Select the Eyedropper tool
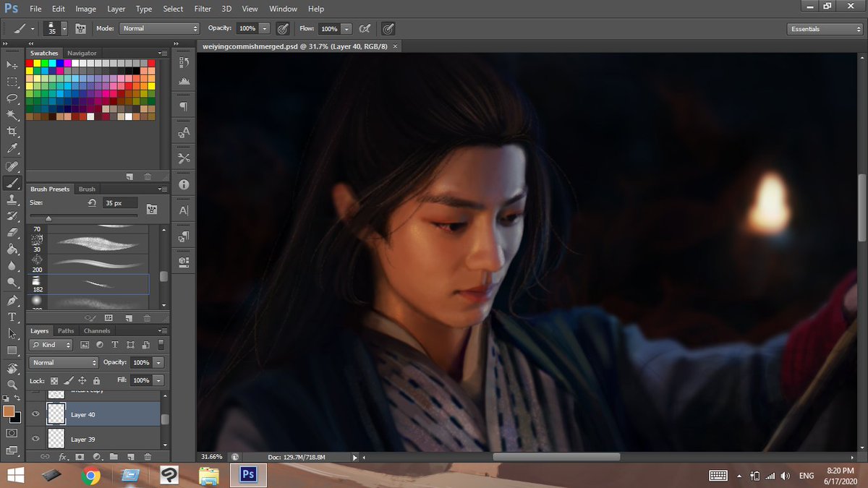Screen dimensions: 868x488 pyautogui.click(x=12, y=148)
